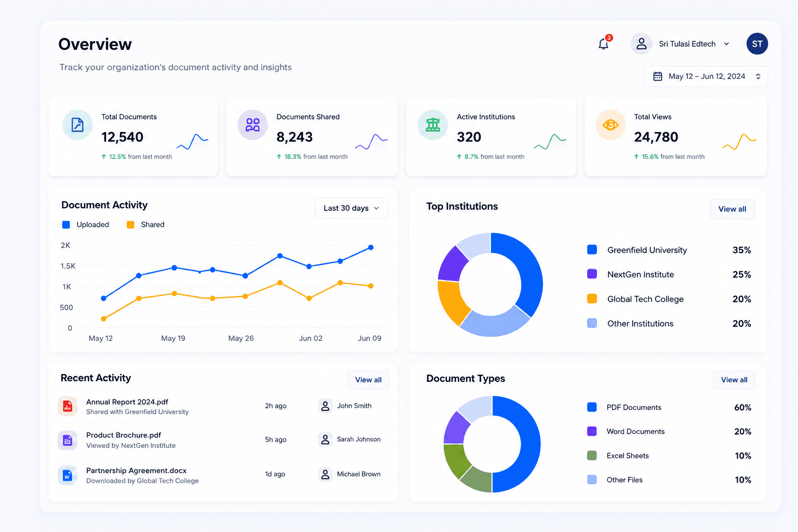
Task: Click the Active Institutions building icon
Action: point(433,125)
